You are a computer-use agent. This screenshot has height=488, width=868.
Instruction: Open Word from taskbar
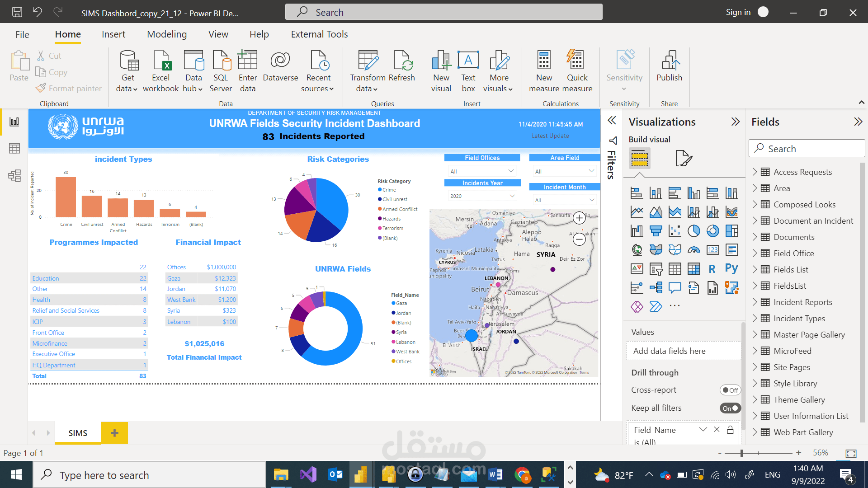click(495, 475)
